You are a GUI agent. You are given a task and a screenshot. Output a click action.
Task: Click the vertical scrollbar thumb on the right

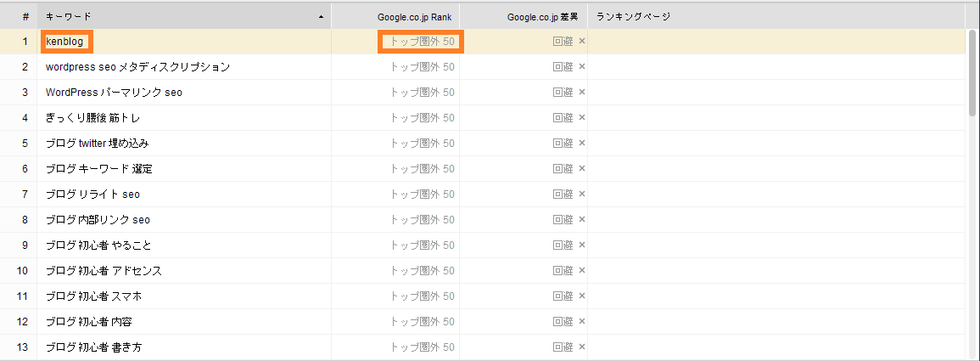tap(972, 72)
